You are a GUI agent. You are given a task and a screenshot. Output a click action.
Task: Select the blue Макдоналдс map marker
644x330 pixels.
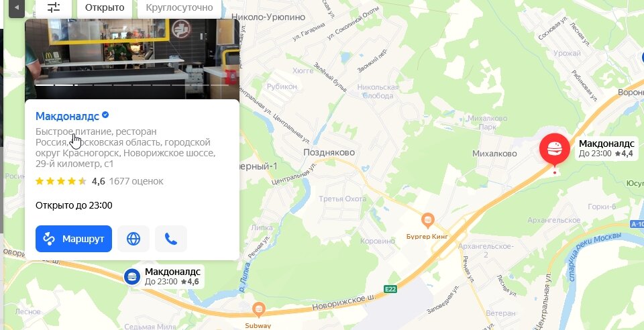click(x=132, y=276)
